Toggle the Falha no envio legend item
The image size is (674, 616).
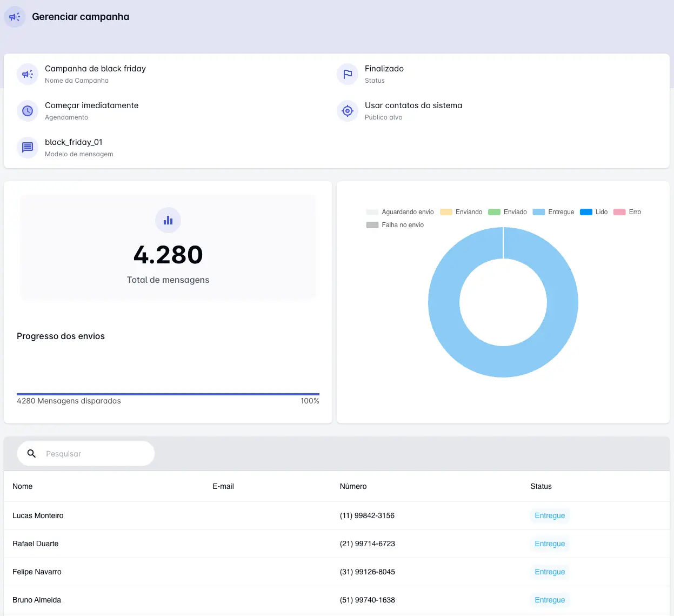click(395, 225)
